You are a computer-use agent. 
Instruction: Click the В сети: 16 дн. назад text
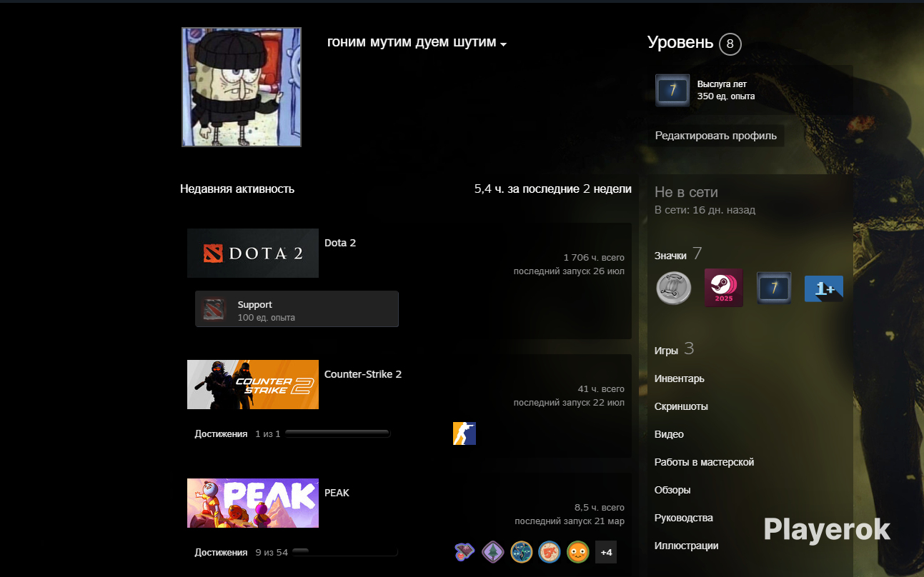pos(705,210)
